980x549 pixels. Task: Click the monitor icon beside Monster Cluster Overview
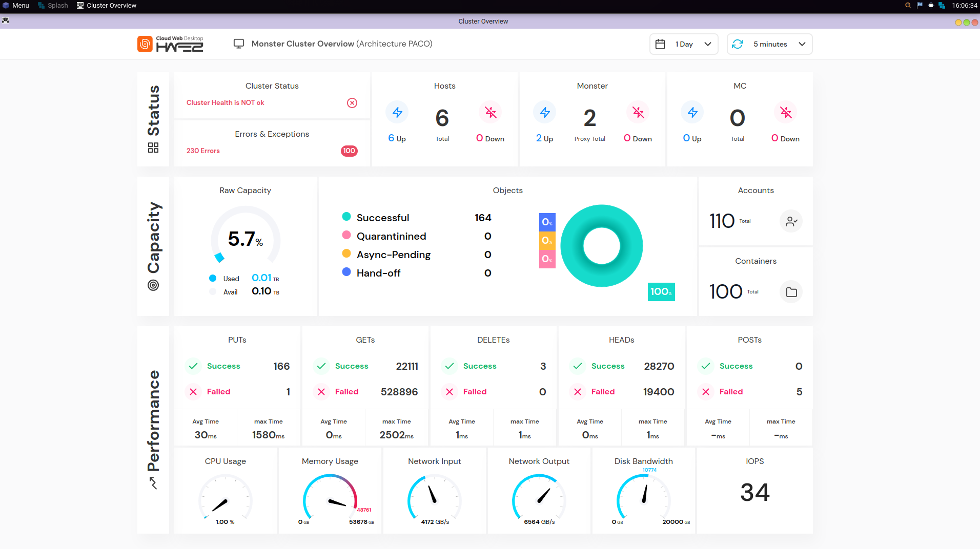tap(239, 44)
